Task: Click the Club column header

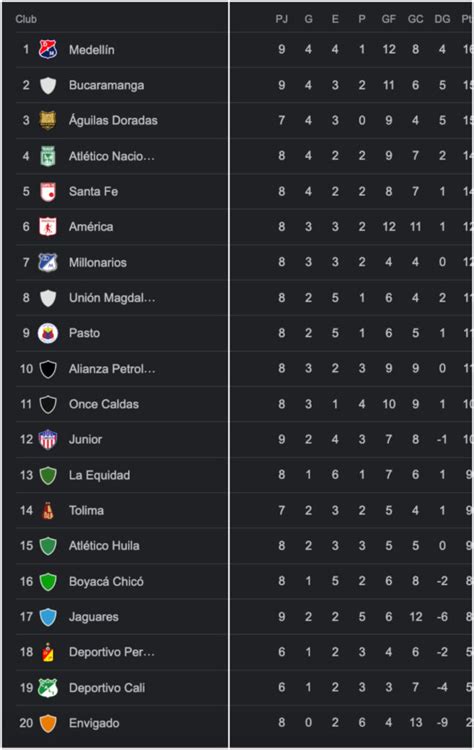Action: click(26, 19)
